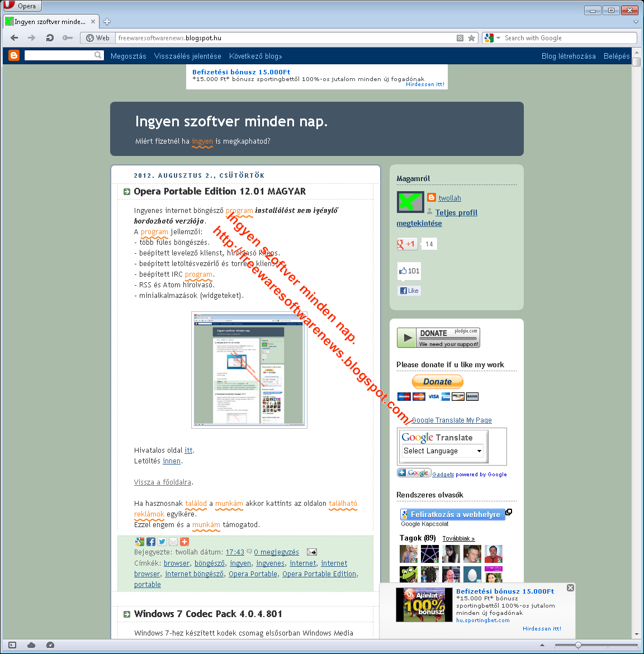Reload the page
This screenshot has width=644, height=654.
click(x=50, y=38)
